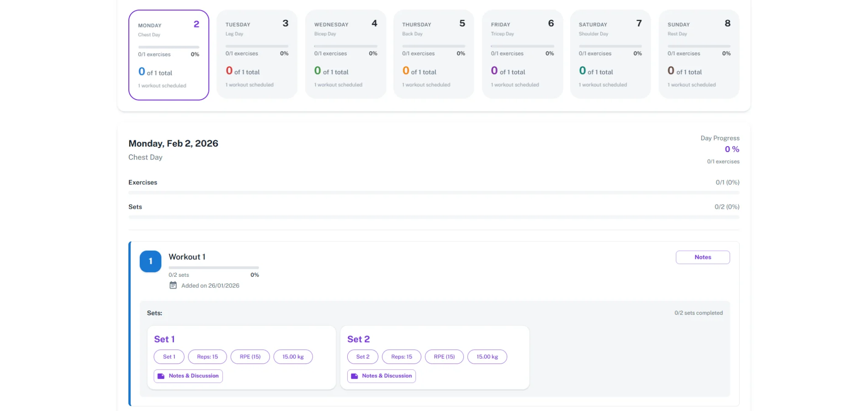Choose the Friday Tricep Day card
Image resolution: width=868 pixels, height=411 pixels.
tap(522, 54)
